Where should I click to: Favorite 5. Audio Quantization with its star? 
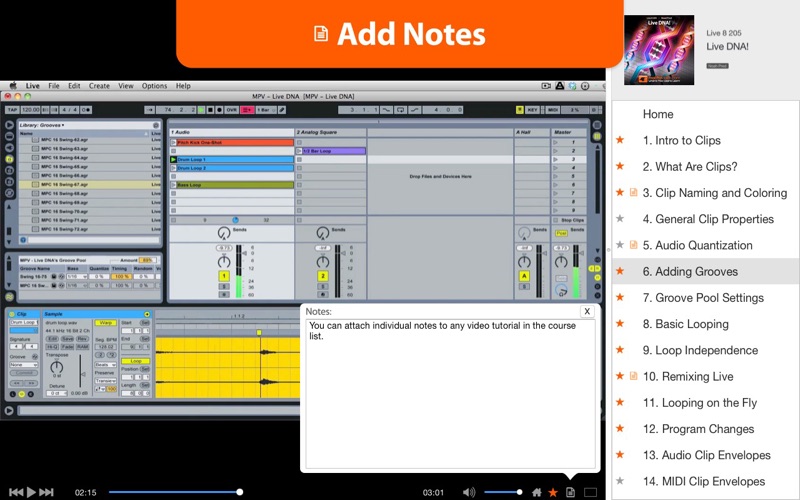pos(620,245)
